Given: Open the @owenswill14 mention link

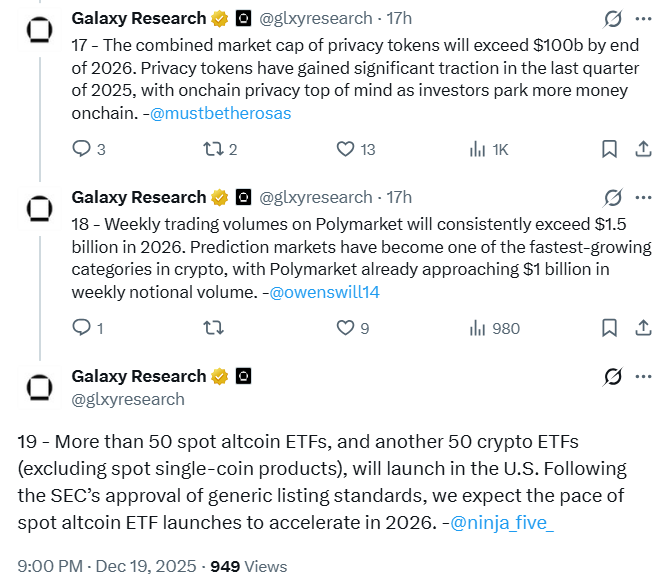Looking at the screenshot, I should coord(325,292).
